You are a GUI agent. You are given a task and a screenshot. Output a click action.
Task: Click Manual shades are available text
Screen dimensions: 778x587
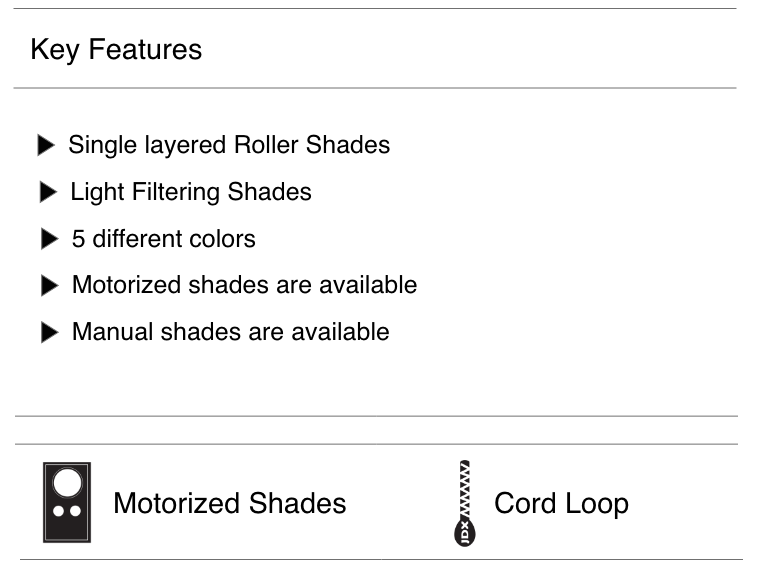point(231,332)
